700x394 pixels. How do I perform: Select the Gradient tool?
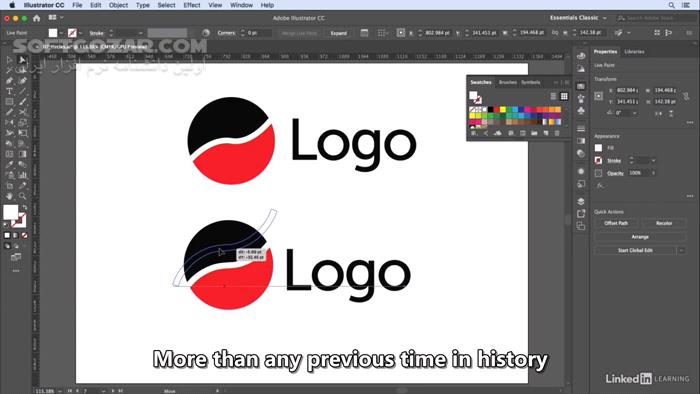pos(22,154)
